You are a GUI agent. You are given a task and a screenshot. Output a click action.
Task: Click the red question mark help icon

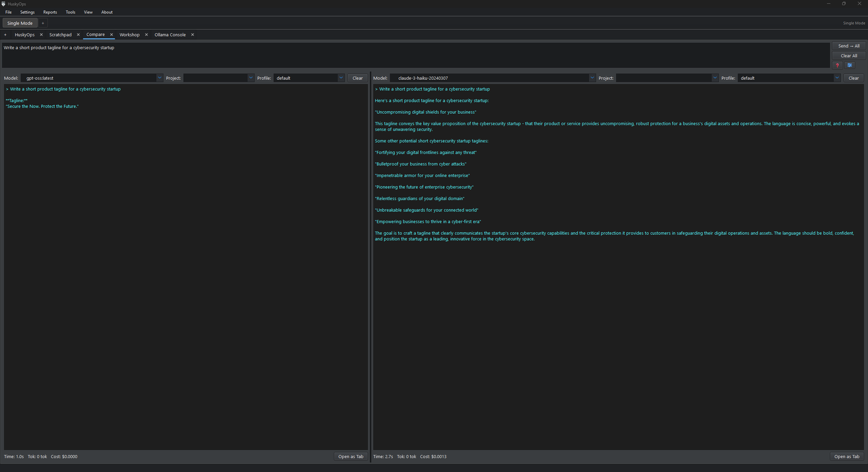point(837,65)
